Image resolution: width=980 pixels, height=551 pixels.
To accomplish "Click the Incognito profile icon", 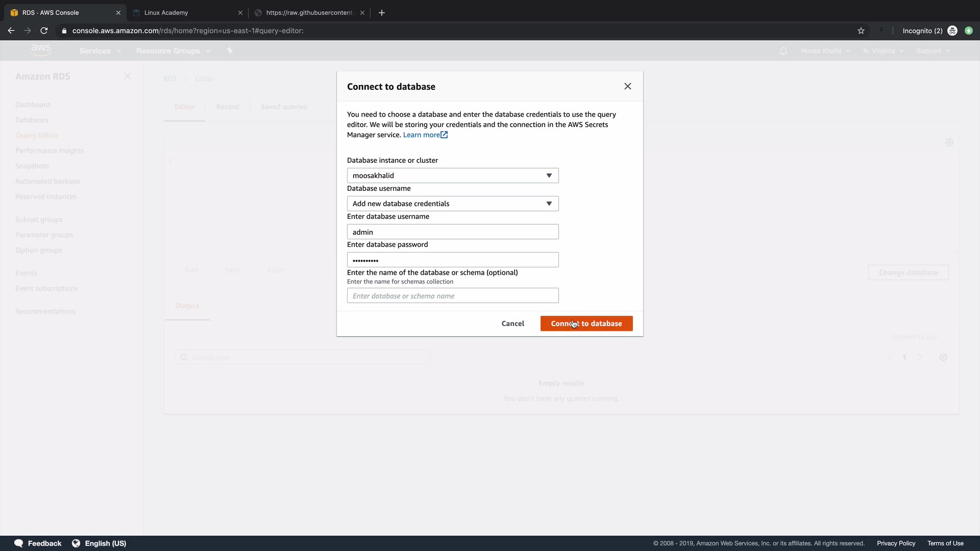I will [x=952, y=31].
